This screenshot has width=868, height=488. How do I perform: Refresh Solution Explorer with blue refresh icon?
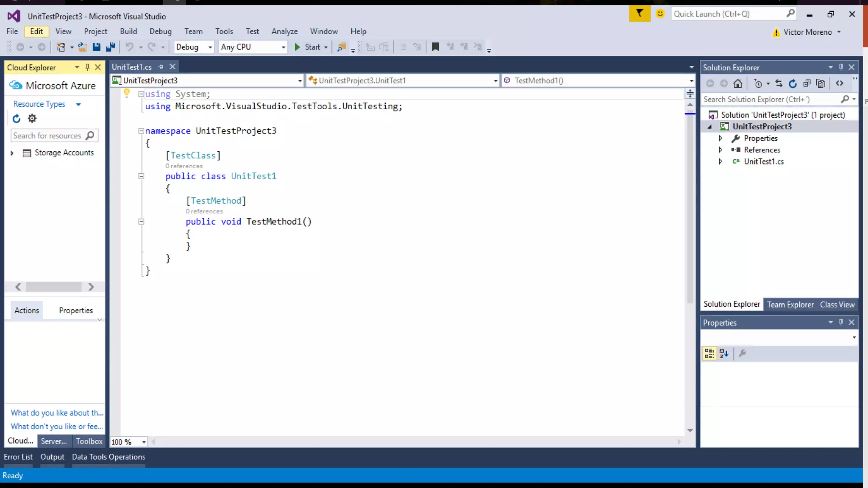point(793,83)
